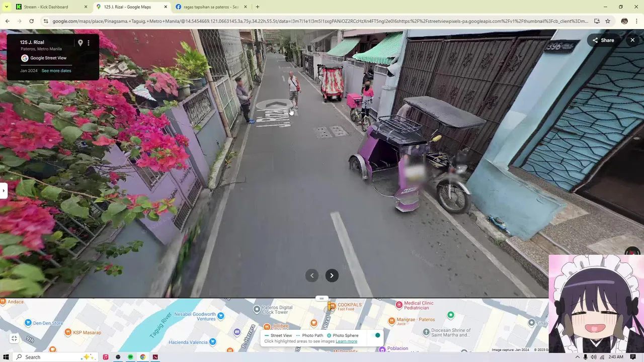Open the Chrome three-dot menu

[637, 21]
